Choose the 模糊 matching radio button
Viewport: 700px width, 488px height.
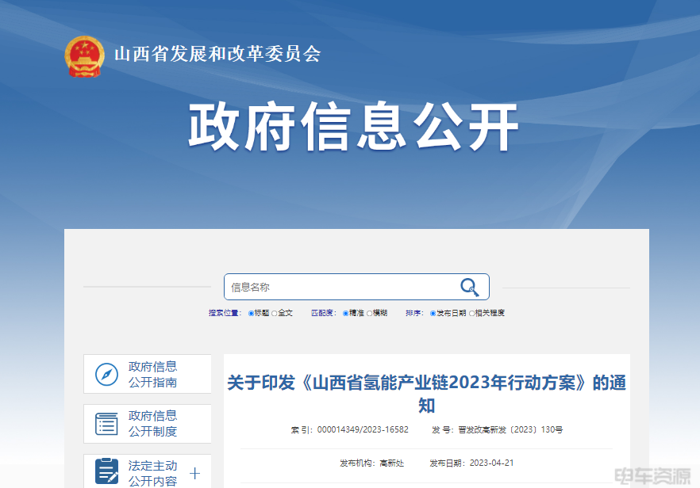coord(370,313)
